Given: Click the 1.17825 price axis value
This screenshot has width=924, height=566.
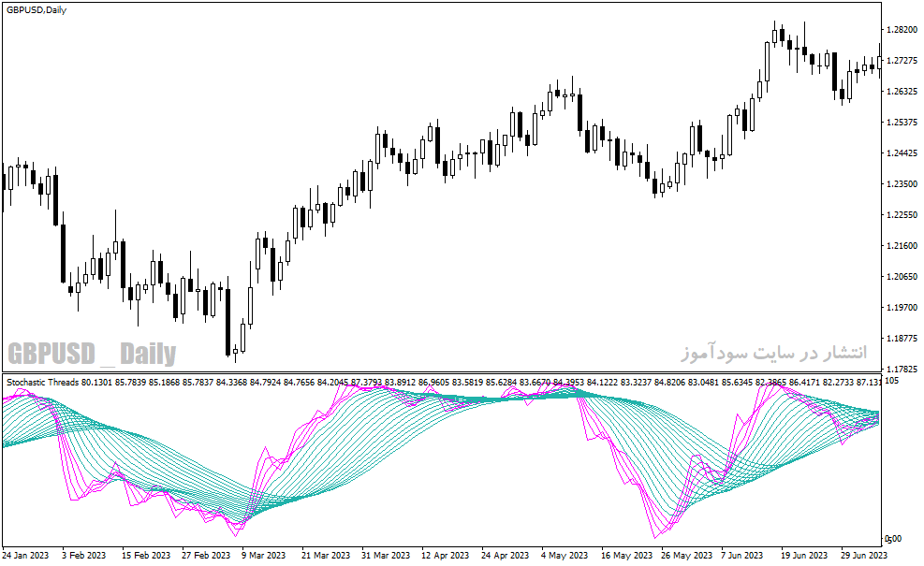Looking at the screenshot, I should coord(902,370).
